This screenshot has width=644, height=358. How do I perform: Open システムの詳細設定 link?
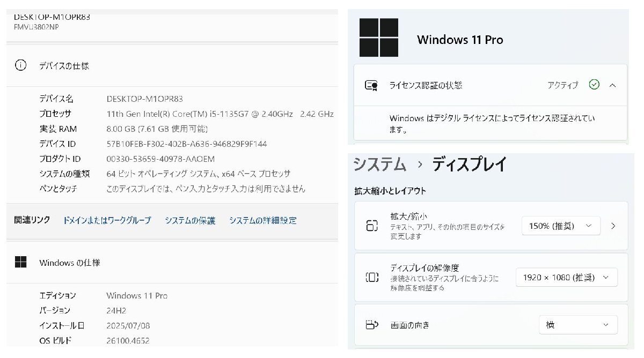[x=262, y=220]
